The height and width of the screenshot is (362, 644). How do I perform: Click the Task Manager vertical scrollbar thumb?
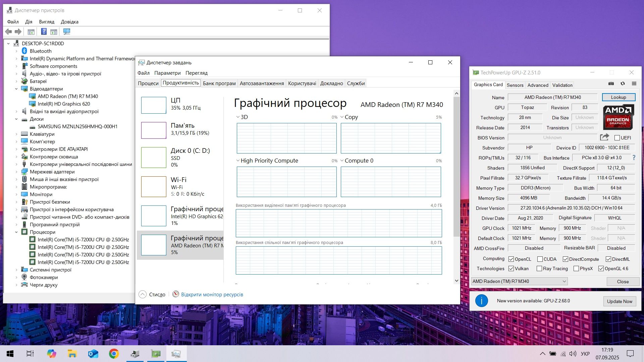(x=457, y=167)
